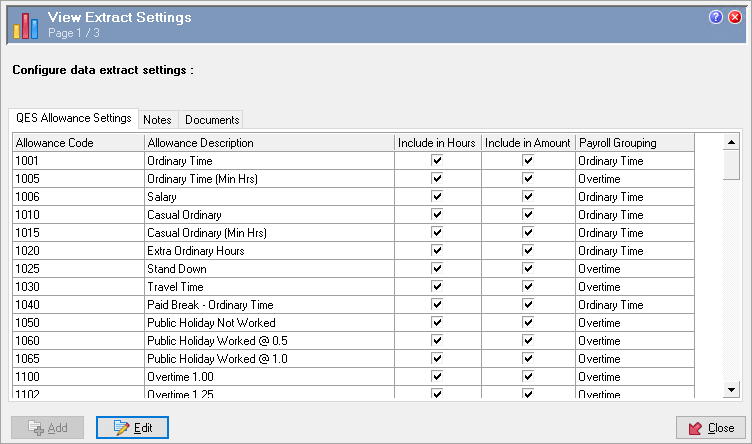Sort by Allowance Code column header
Image resolution: width=752 pixels, height=444 pixels.
pyautogui.click(x=77, y=143)
